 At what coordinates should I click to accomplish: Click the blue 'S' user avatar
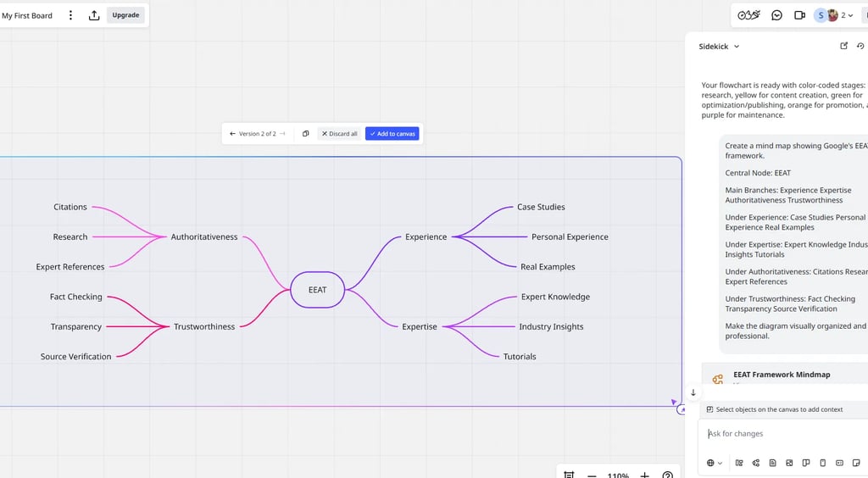(821, 15)
